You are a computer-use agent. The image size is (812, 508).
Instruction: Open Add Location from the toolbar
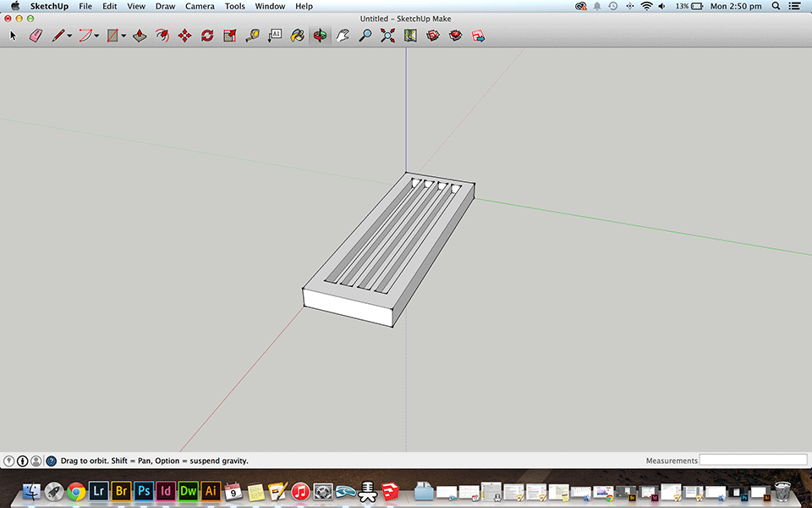point(410,36)
